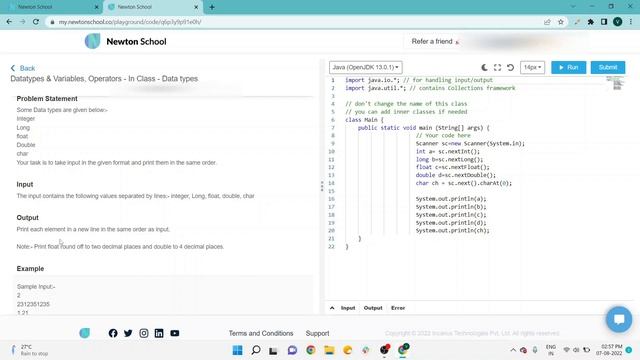Open Refer a friend
This screenshot has height=360, width=640.
(x=435, y=41)
